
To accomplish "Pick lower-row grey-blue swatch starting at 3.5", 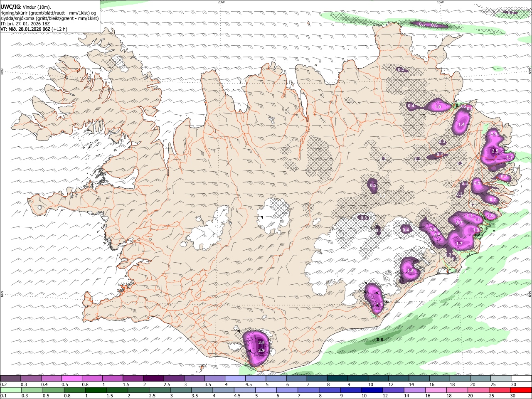I will [x=202, y=390].
